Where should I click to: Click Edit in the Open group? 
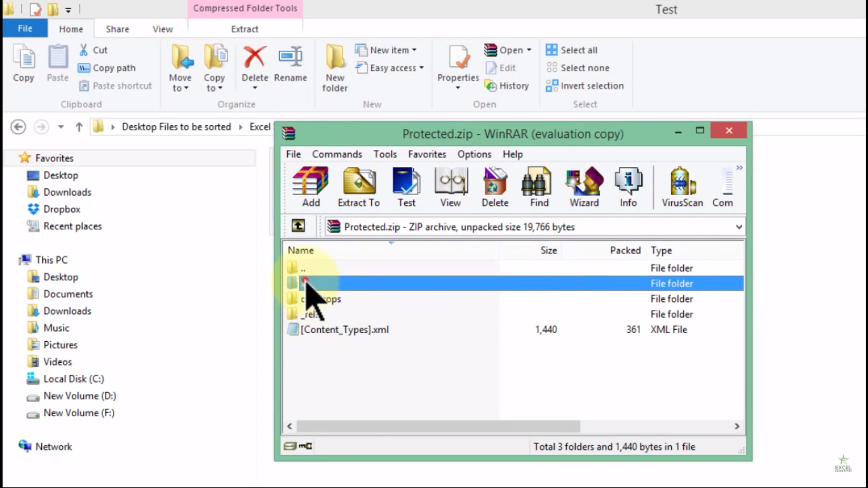(501, 68)
